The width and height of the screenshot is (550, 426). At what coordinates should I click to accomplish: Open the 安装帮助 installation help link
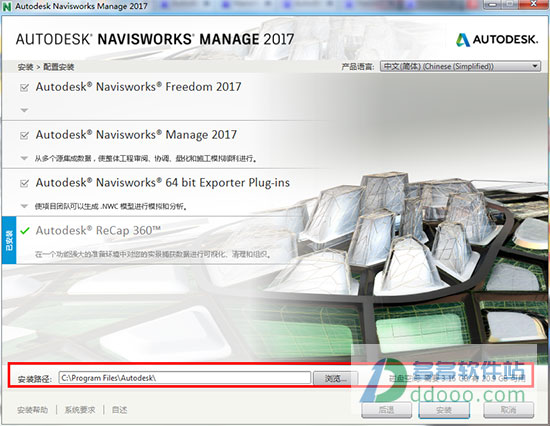click(x=32, y=410)
